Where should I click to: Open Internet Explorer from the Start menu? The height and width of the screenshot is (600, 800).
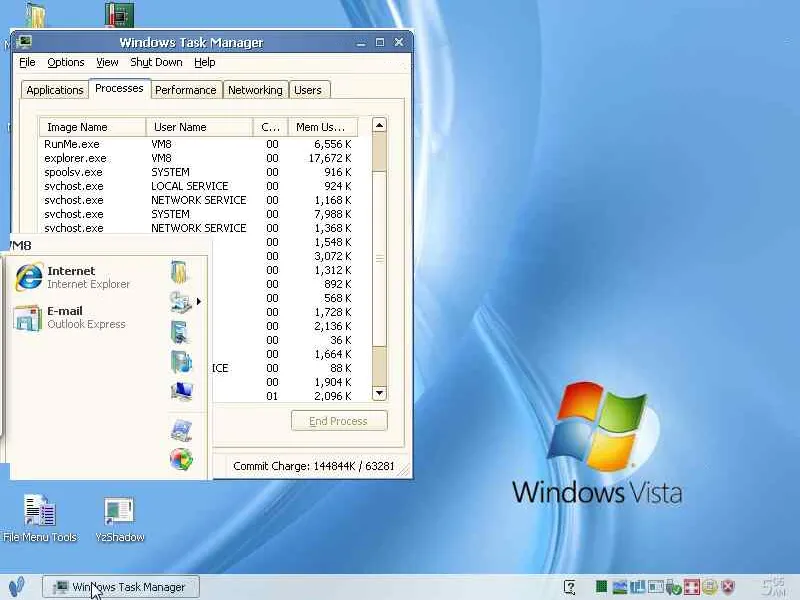click(72, 277)
